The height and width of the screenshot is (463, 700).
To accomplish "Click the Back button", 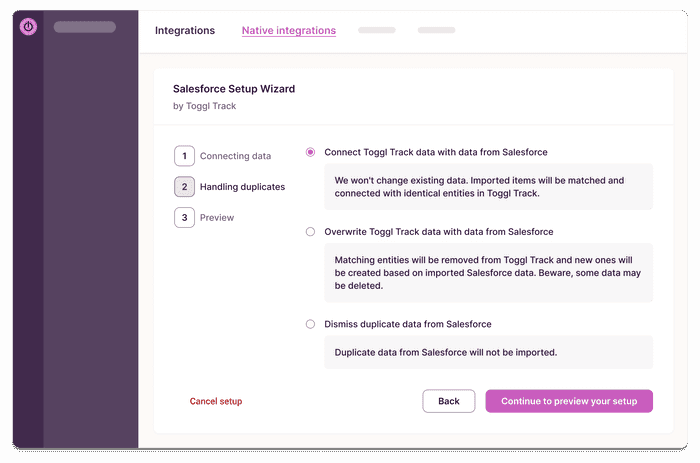I will click(x=449, y=401).
